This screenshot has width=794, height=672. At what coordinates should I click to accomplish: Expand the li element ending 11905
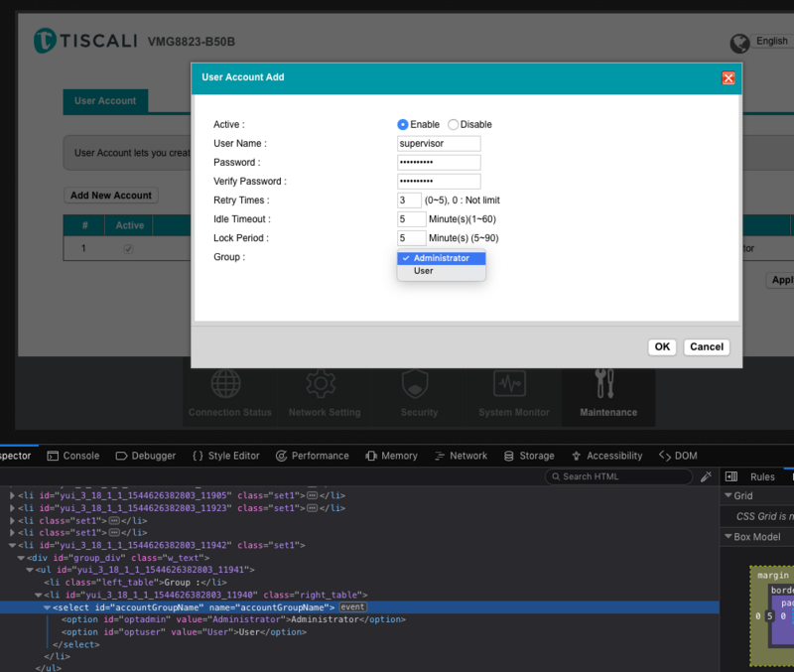[12, 495]
